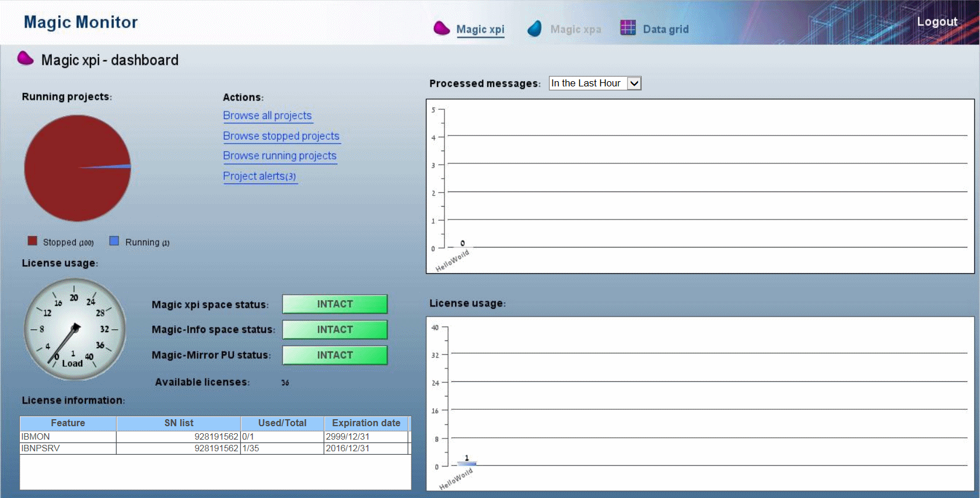980x498 pixels.
Task: Click the pink icon beside dashboard title
Action: (25, 58)
